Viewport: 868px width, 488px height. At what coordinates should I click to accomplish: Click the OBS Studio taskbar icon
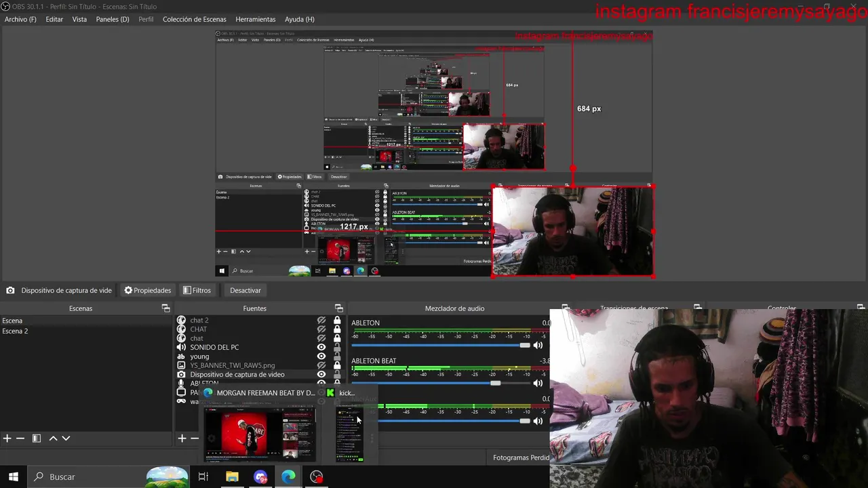(x=317, y=476)
